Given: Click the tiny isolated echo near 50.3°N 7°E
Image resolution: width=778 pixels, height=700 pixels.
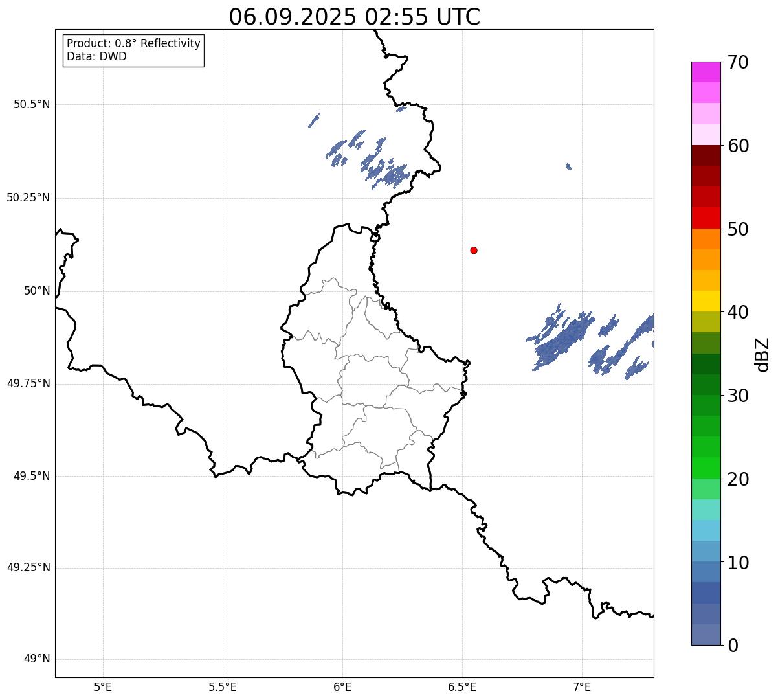Looking at the screenshot, I should 568,166.
